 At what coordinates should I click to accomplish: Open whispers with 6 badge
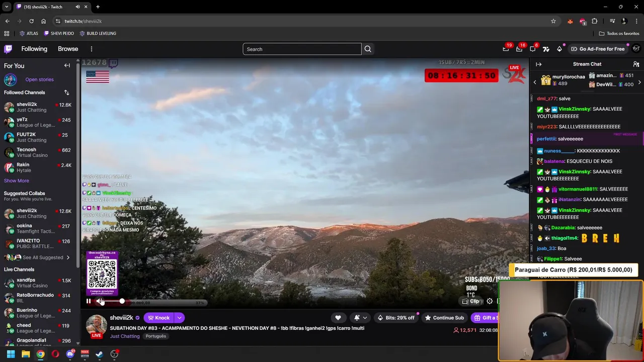(533, 49)
